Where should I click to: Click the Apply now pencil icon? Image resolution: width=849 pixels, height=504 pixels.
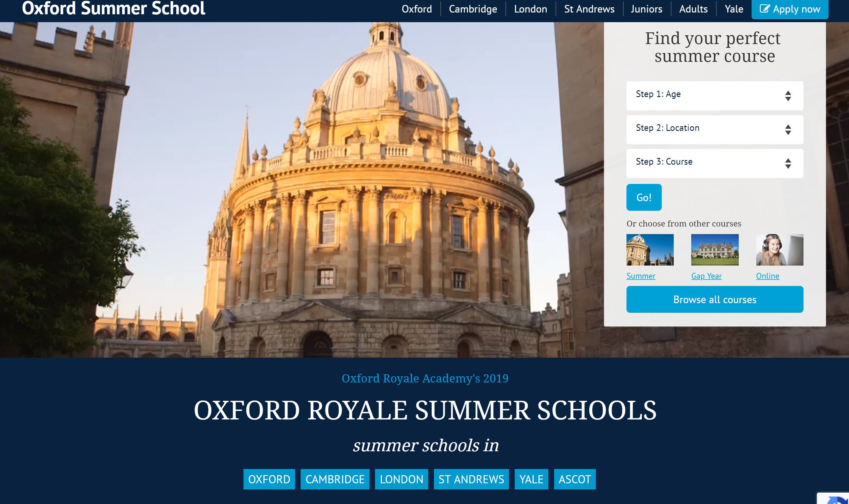764,8
